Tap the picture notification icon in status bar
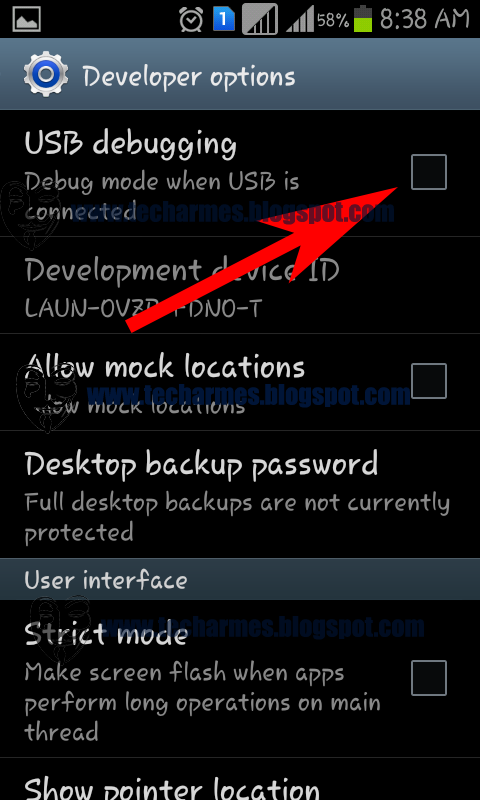Viewport: 480px width, 800px height. click(27, 19)
